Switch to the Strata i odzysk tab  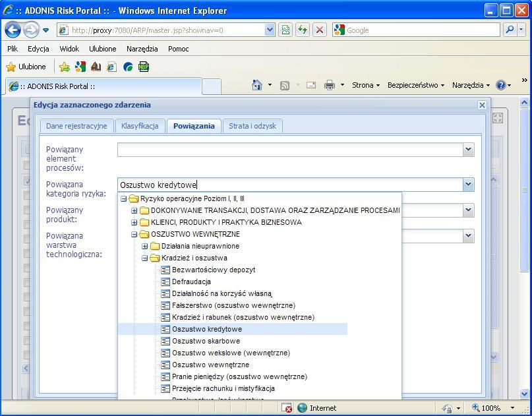252,126
